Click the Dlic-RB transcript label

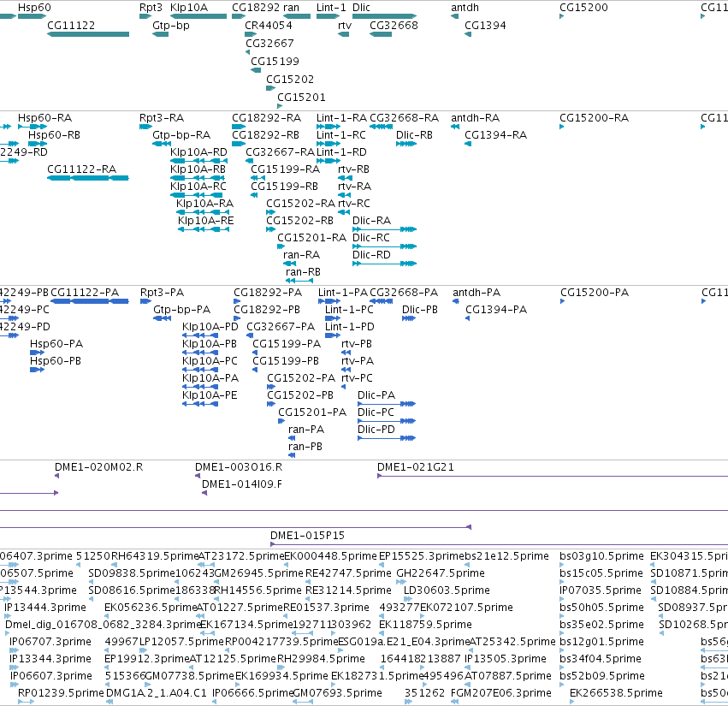pos(414,134)
